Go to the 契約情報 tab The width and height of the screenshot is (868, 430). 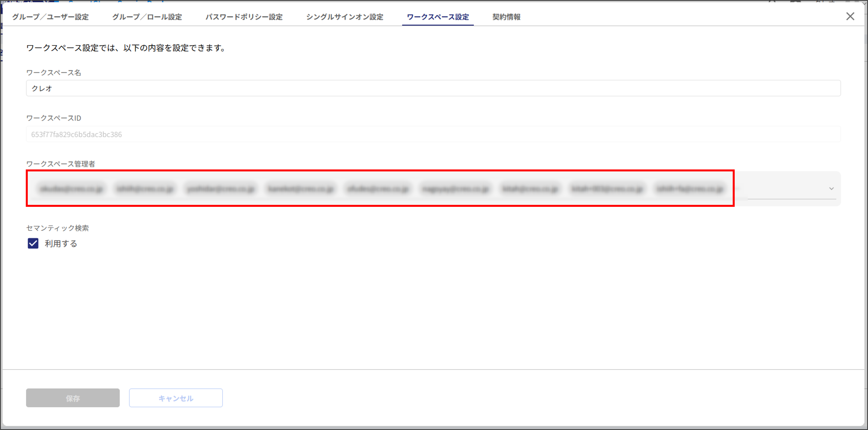(x=506, y=17)
